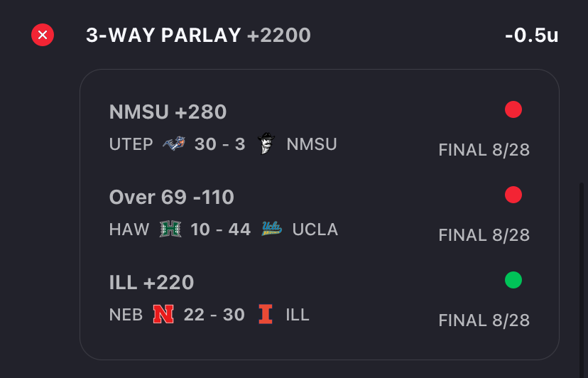Viewport: 588px width, 378px height.
Task: Click the vertical scrollbar on the right edge
Action: [x=582, y=280]
